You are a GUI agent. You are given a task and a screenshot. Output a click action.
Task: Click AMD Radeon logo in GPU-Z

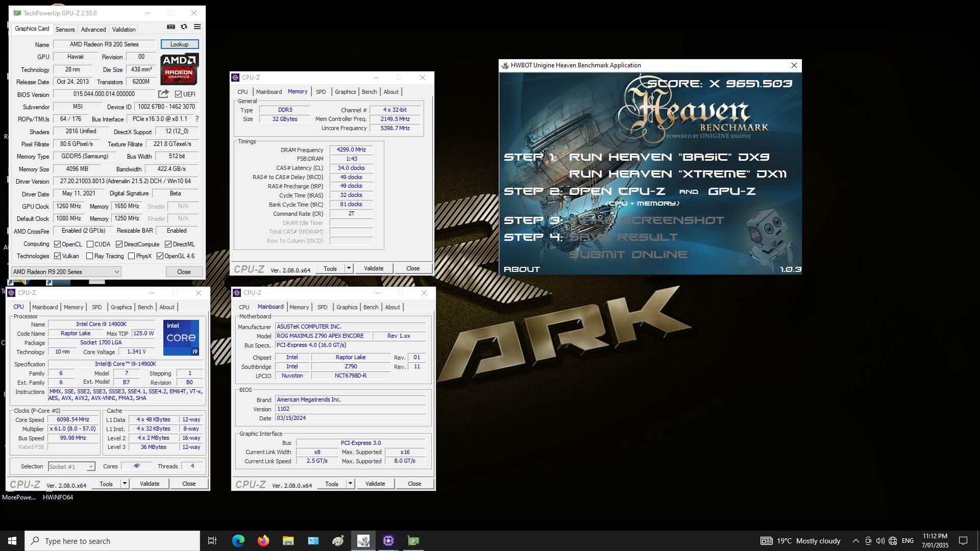pos(179,69)
